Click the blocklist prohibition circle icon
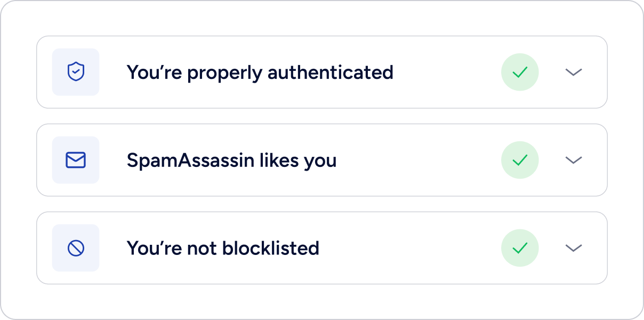The image size is (644, 320). (76, 248)
